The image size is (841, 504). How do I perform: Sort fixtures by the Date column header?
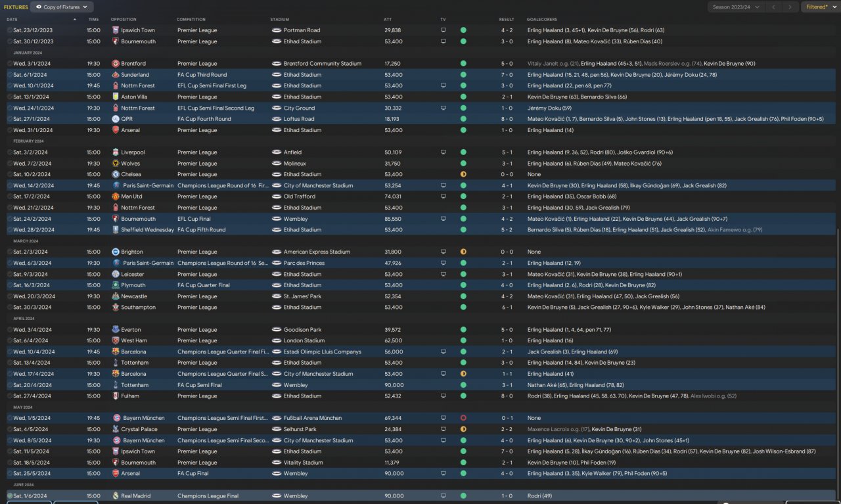[x=12, y=20]
